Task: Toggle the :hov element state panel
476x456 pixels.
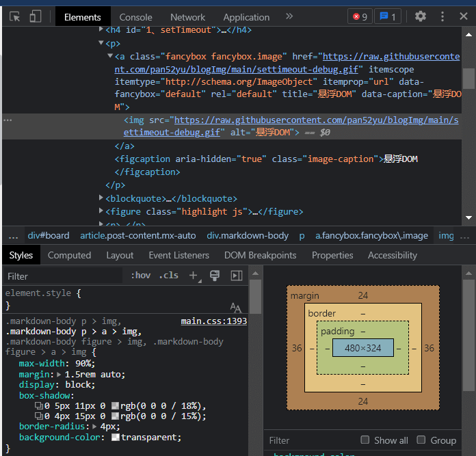Action: click(x=141, y=276)
